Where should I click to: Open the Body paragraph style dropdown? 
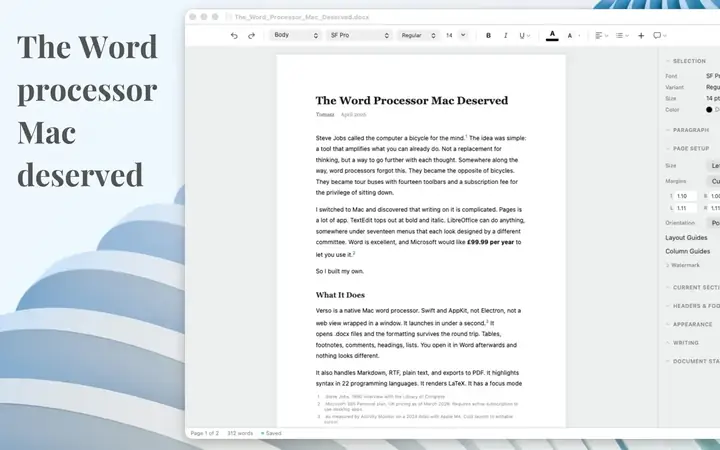[x=295, y=35]
